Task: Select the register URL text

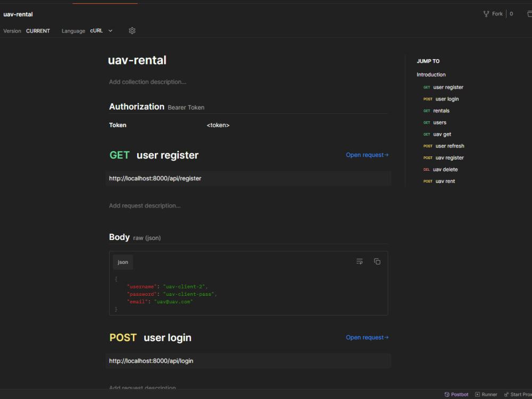Action: tap(155, 178)
